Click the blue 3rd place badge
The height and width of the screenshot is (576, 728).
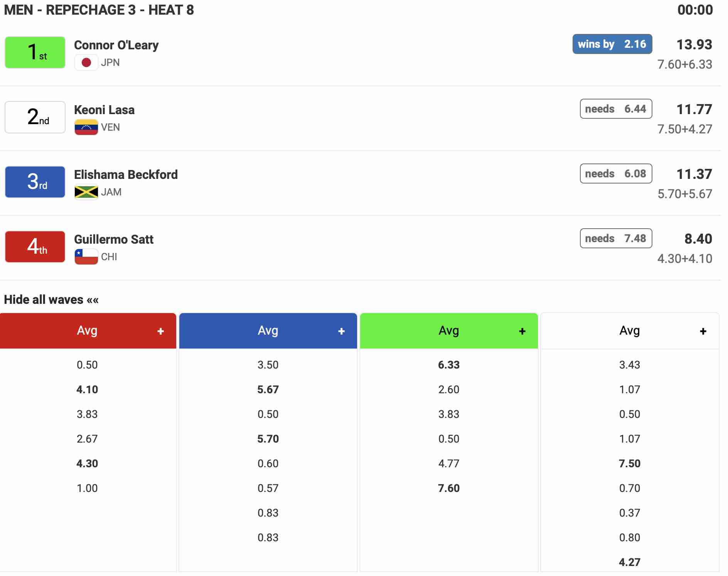(x=35, y=182)
